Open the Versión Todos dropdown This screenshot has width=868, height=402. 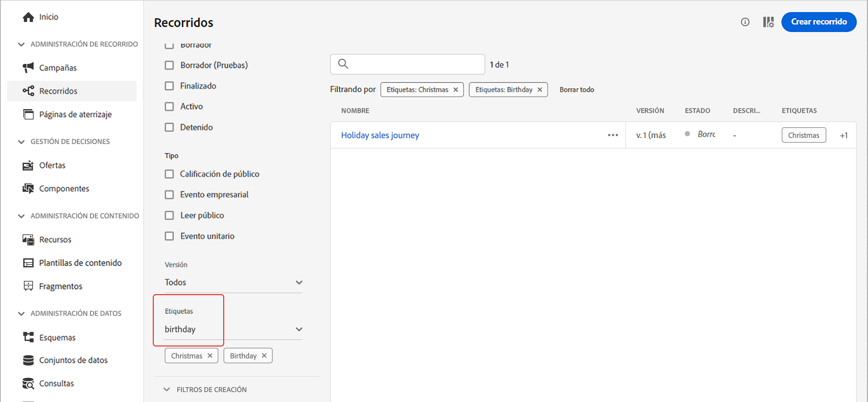(233, 282)
